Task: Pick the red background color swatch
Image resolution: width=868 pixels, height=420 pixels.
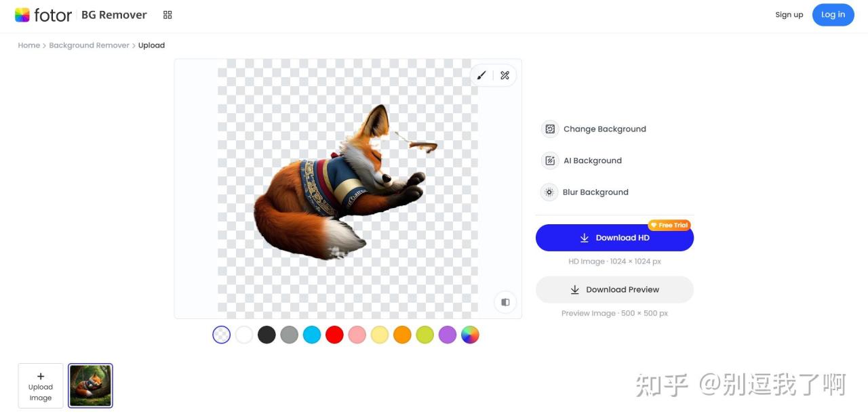Action: 334,335
